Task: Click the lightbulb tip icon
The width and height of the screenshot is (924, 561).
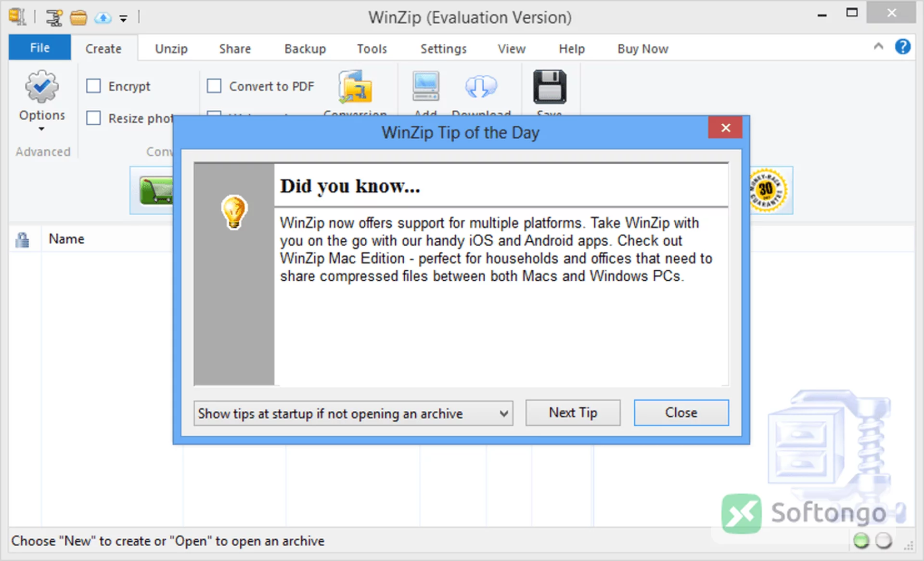Action: [234, 212]
